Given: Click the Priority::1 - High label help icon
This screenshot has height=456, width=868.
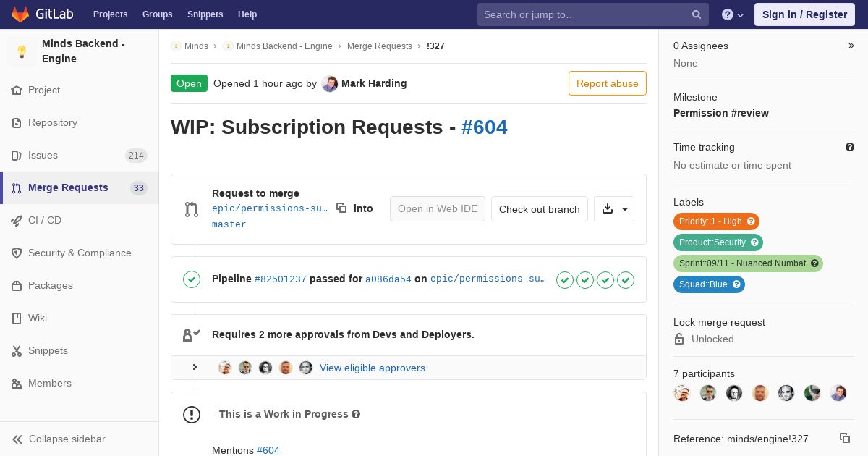Looking at the screenshot, I should point(751,221).
